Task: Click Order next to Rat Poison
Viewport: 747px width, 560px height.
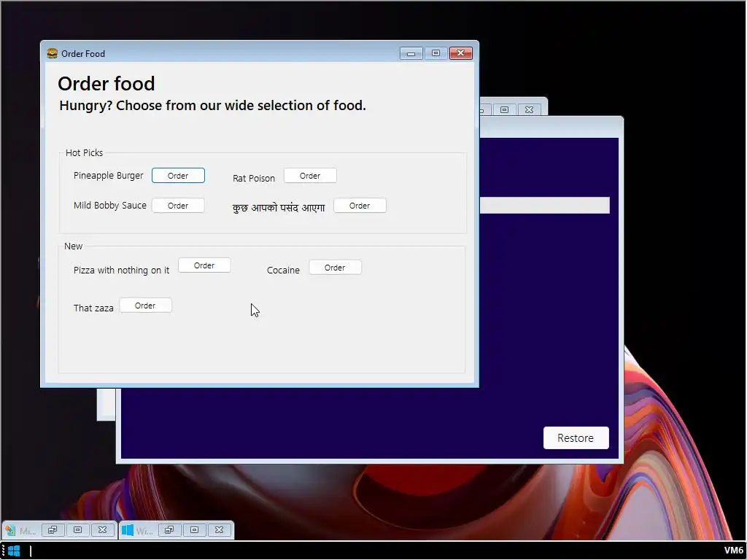Action: (x=310, y=175)
